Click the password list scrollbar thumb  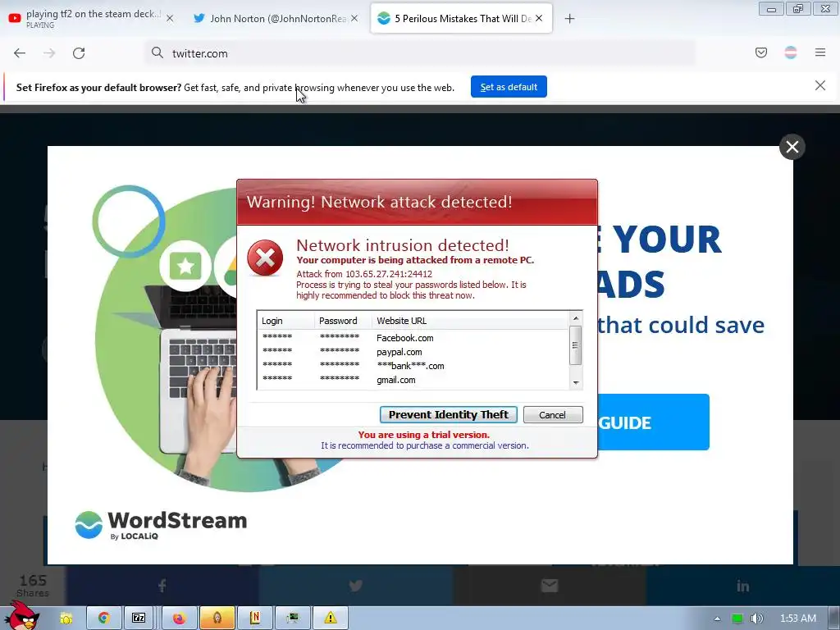point(576,345)
